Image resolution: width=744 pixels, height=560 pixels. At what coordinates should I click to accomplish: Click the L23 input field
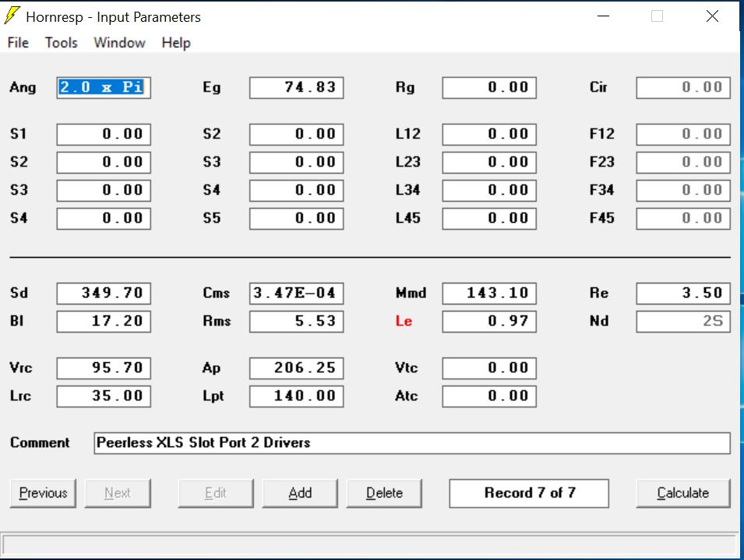489,162
